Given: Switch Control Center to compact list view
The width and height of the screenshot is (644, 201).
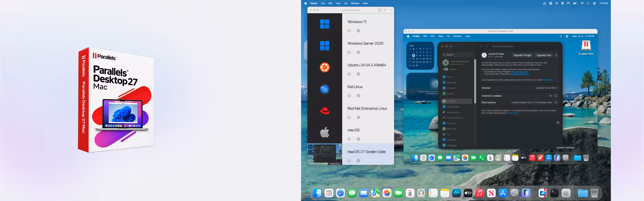Looking at the screenshot, I should coord(385,10).
